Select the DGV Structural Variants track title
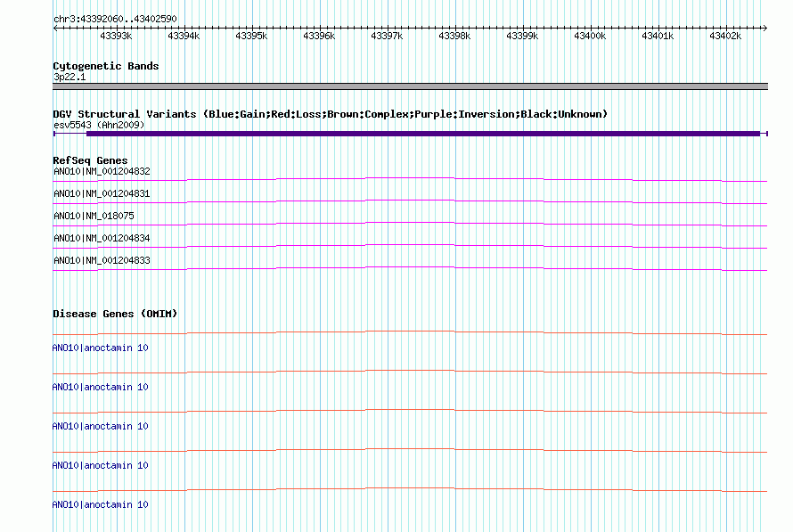This screenshot has width=793, height=532. pyautogui.click(x=330, y=114)
